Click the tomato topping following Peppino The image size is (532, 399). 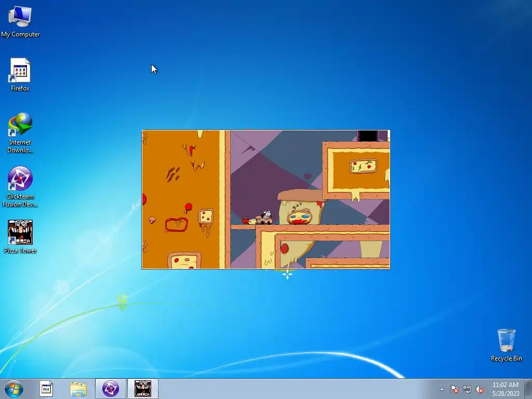coord(245,220)
